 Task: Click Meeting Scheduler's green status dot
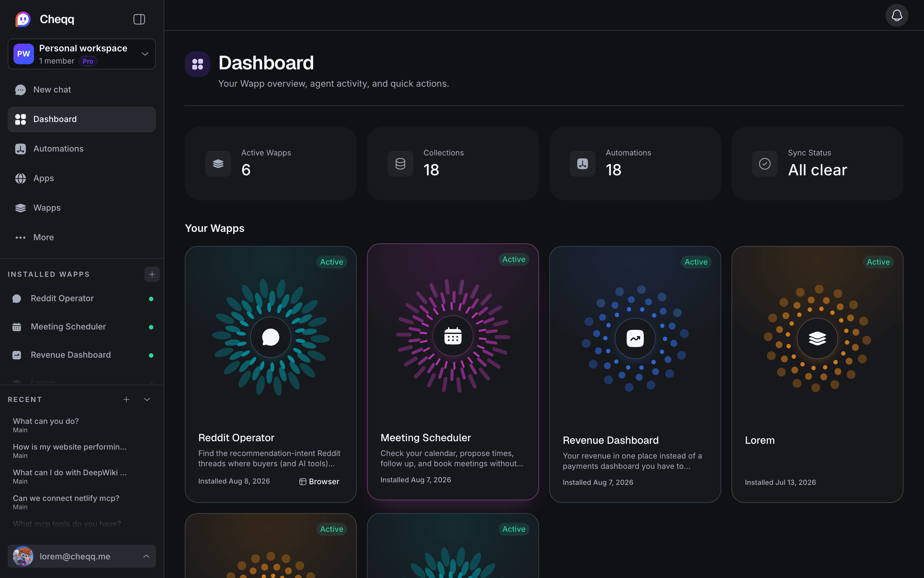151,327
